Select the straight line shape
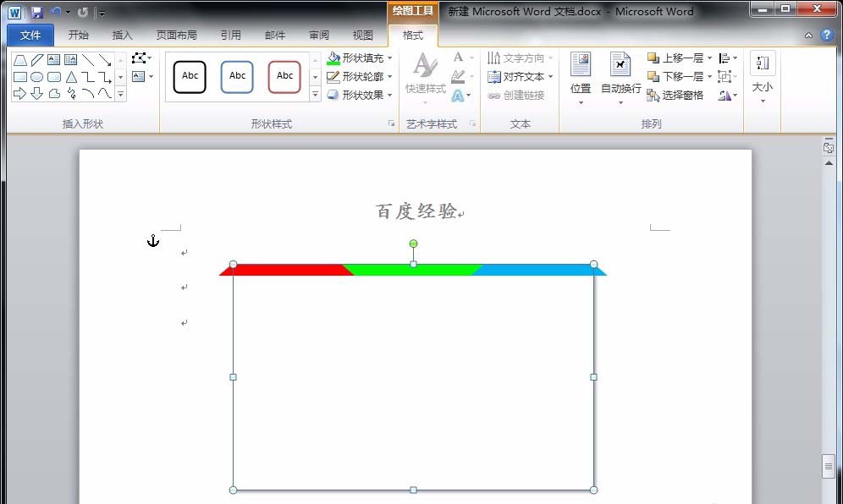Screen dimensions: 843x504 [x=88, y=60]
